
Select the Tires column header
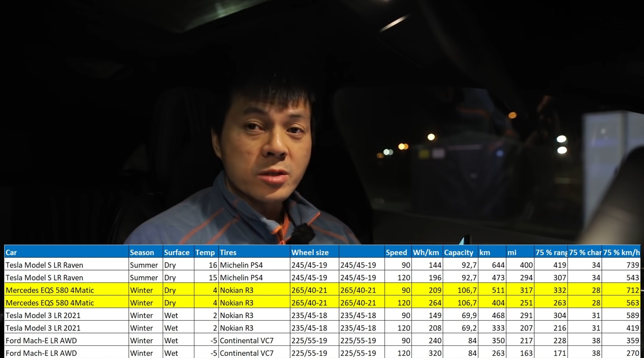click(254, 252)
